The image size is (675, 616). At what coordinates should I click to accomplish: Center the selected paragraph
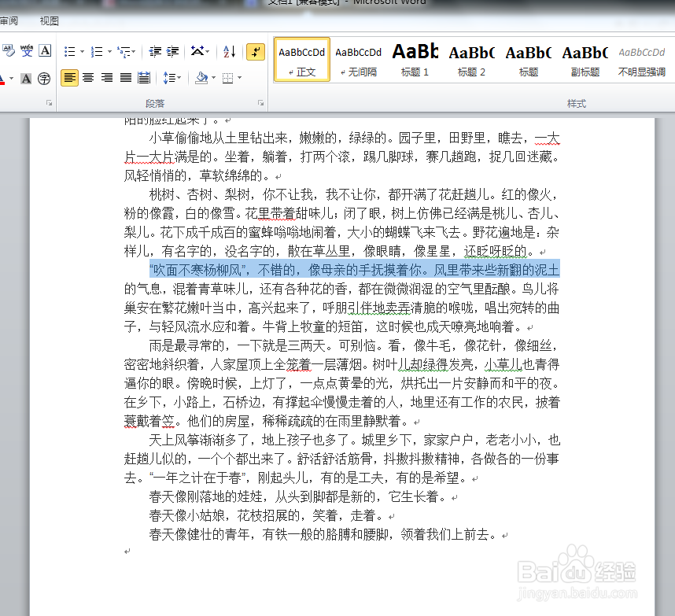pos(88,77)
